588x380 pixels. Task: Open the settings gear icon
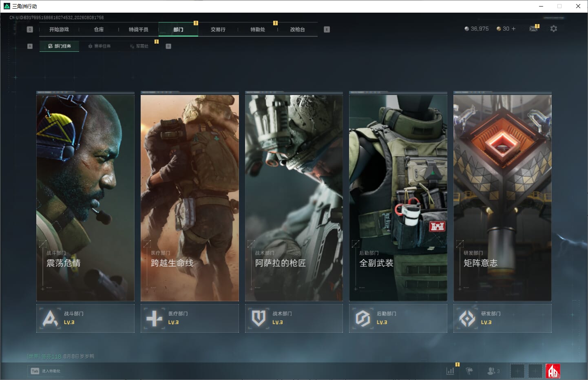[x=553, y=29]
